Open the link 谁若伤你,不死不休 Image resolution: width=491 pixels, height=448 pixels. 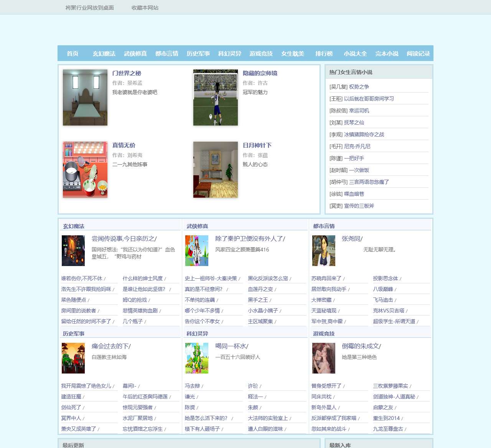82,278
